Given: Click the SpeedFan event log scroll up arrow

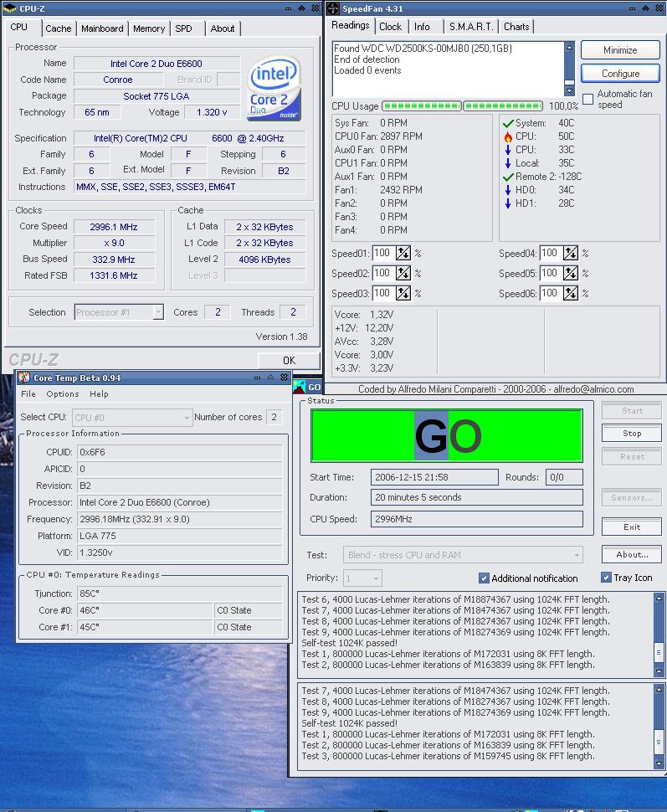Looking at the screenshot, I should [569, 47].
